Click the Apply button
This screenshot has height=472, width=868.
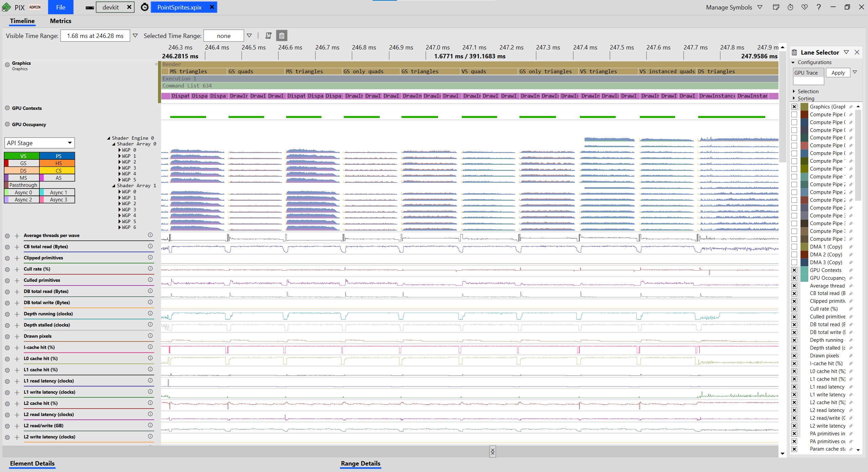pos(838,73)
